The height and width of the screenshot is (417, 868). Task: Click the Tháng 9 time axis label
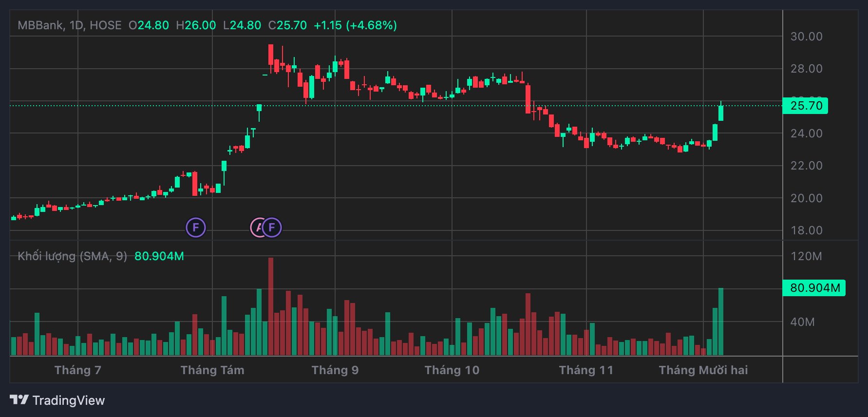[x=335, y=370]
